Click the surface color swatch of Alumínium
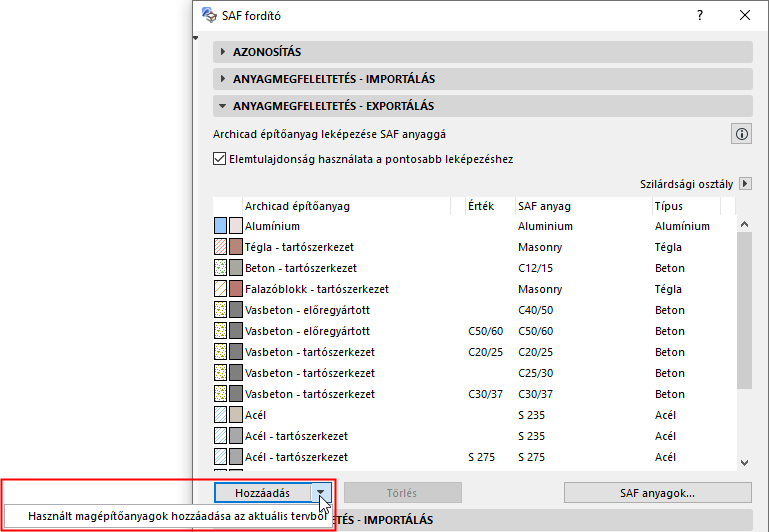The image size is (769, 532). pyautogui.click(x=236, y=226)
